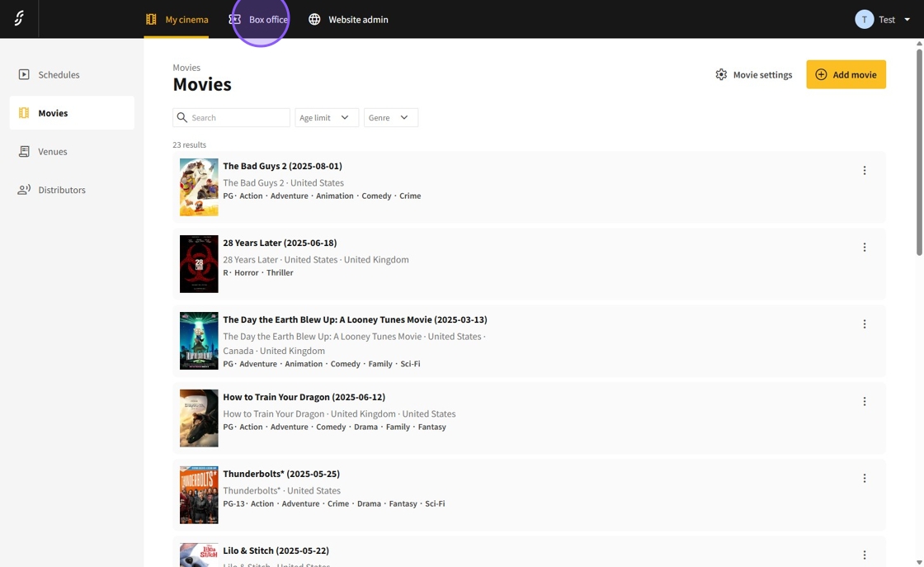This screenshot has height=567, width=924.
Task: Switch to the Box office tab
Action: 259,20
